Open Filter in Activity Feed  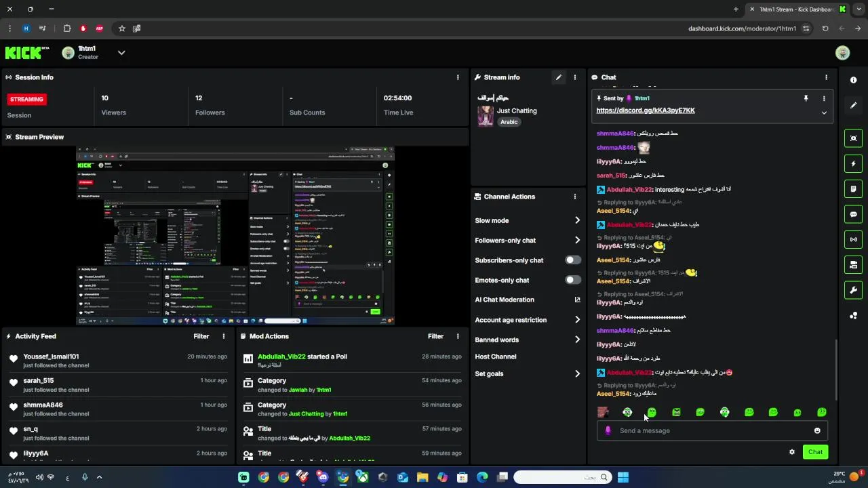(x=201, y=336)
